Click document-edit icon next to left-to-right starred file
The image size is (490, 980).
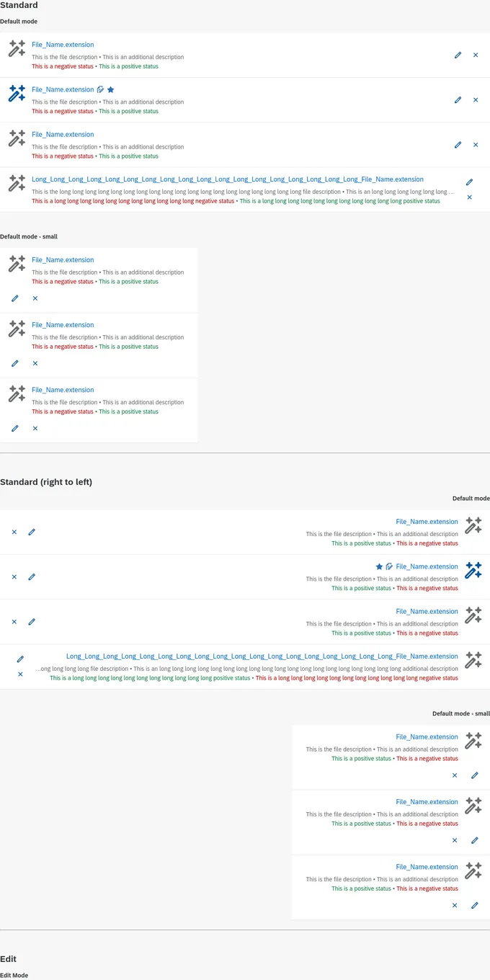click(100, 90)
